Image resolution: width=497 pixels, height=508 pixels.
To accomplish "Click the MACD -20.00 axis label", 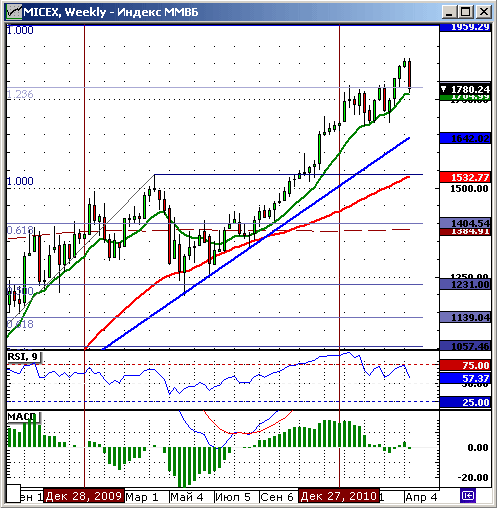I will (473, 477).
